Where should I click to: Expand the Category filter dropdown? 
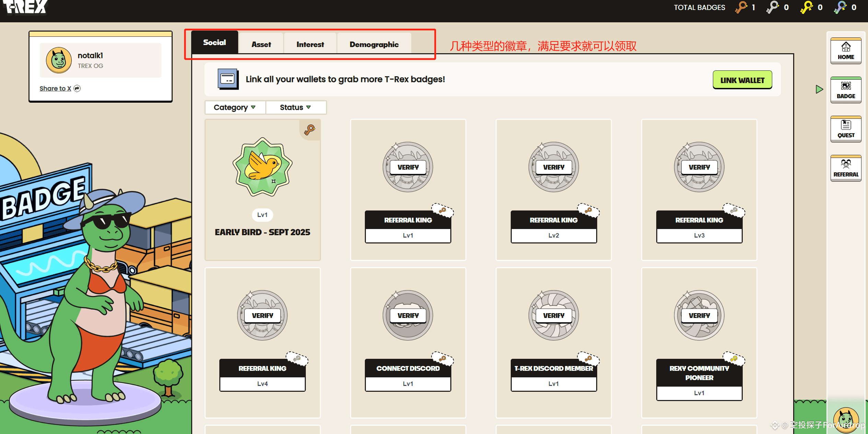tap(235, 107)
